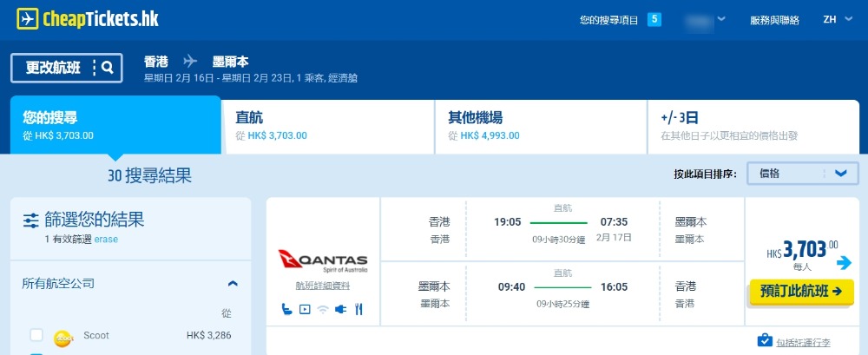Click the in-flight entertainment screen icon
This screenshot has width=868, height=355.
coord(305,308)
